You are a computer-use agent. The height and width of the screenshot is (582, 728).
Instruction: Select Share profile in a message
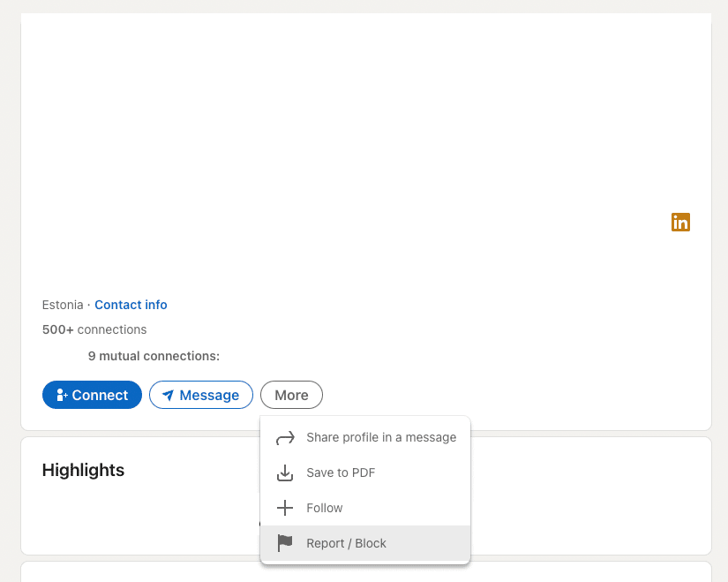365,437
